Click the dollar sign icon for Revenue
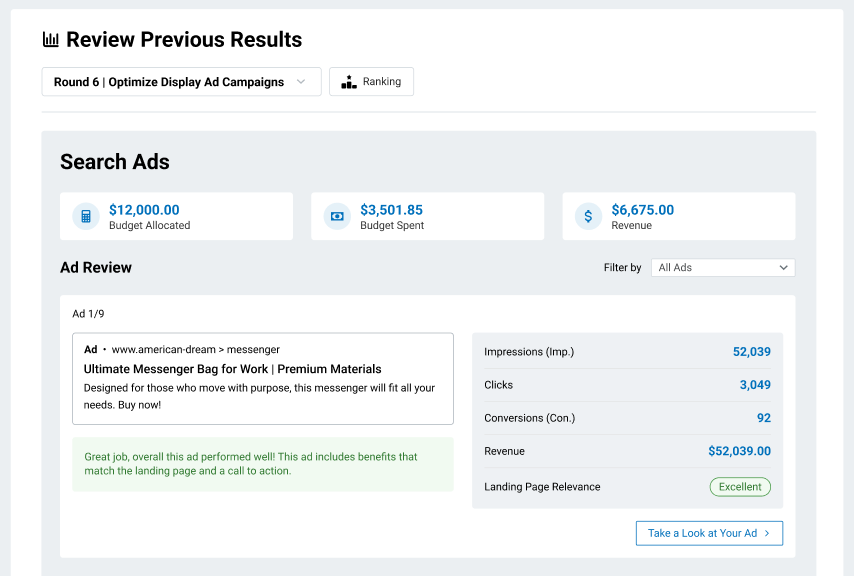Image resolution: width=854 pixels, height=576 pixels. point(588,216)
